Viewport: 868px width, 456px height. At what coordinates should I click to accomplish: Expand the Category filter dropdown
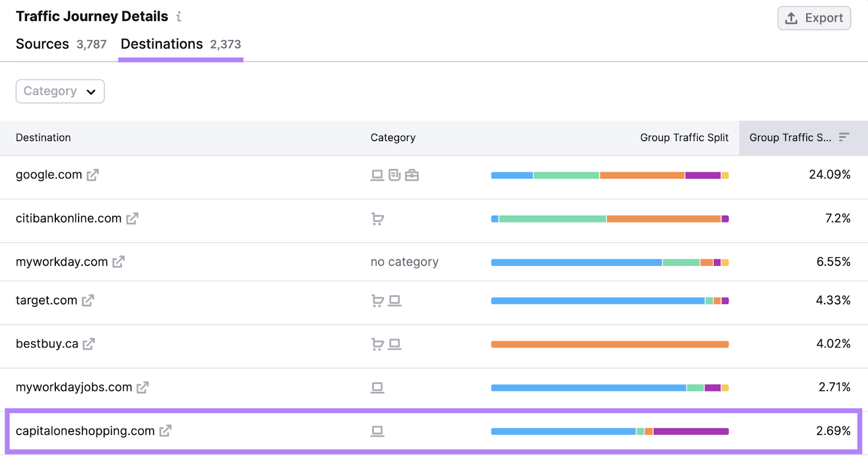[60, 91]
